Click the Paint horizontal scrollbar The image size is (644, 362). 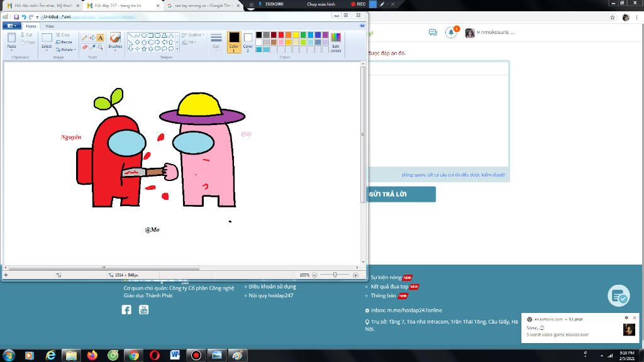click(103, 268)
